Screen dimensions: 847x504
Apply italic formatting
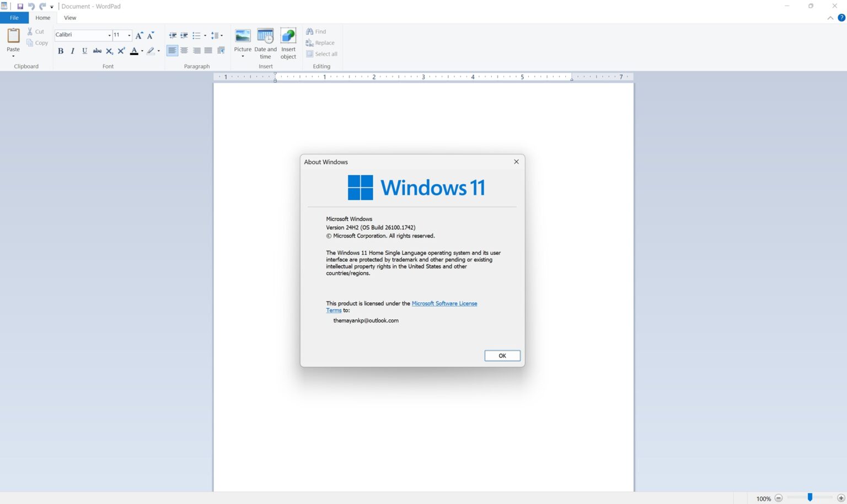point(73,51)
